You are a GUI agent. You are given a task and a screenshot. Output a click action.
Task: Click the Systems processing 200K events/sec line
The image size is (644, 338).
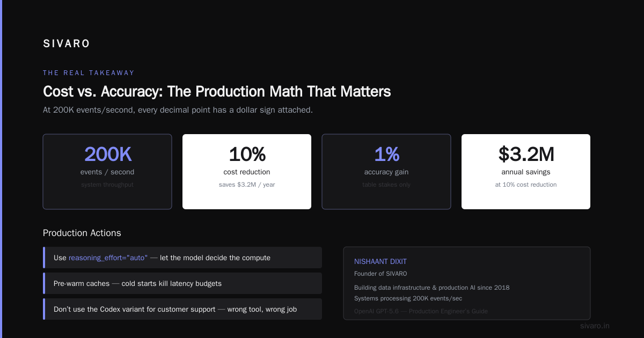click(x=408, y=298)
